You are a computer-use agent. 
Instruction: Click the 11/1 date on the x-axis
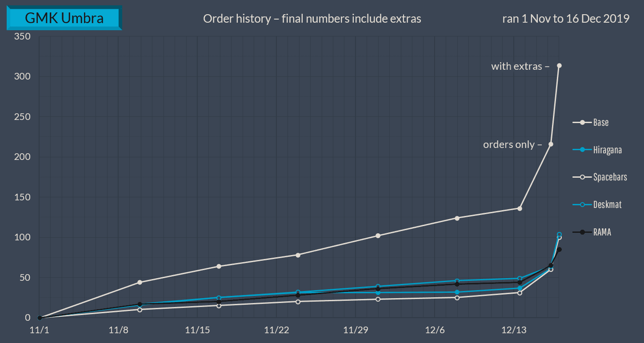(39, 330)
